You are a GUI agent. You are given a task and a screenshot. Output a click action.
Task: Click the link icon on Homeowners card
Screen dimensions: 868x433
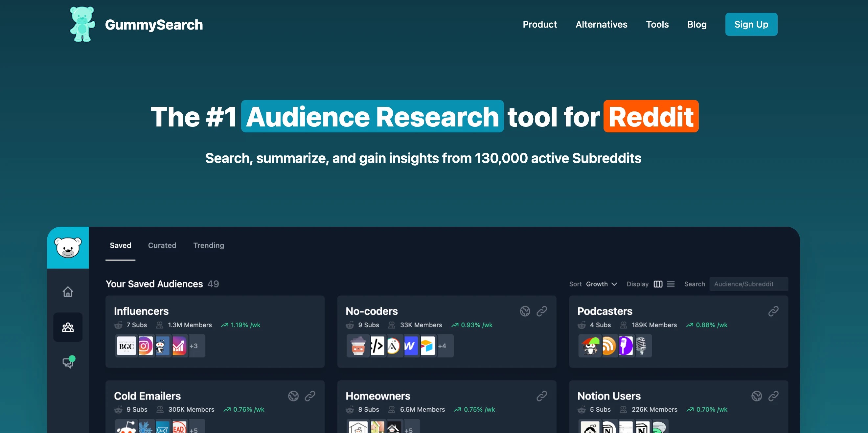(x=542, y=396)
